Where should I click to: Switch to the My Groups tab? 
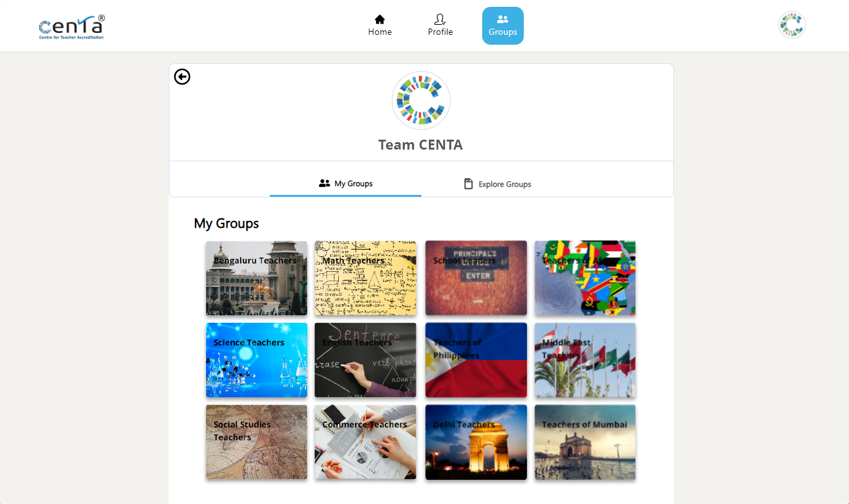pos(346,184)
